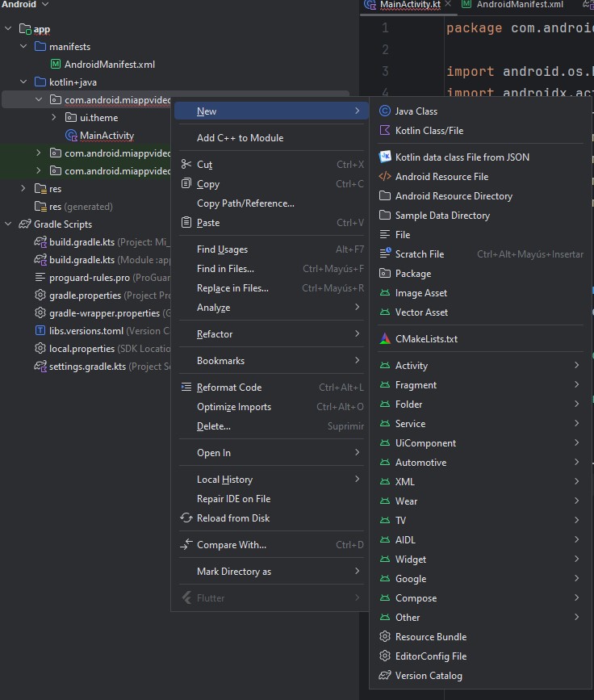Click the EditorConfig File gear icon
594x700 pixels.
click(x=385, y=656)
